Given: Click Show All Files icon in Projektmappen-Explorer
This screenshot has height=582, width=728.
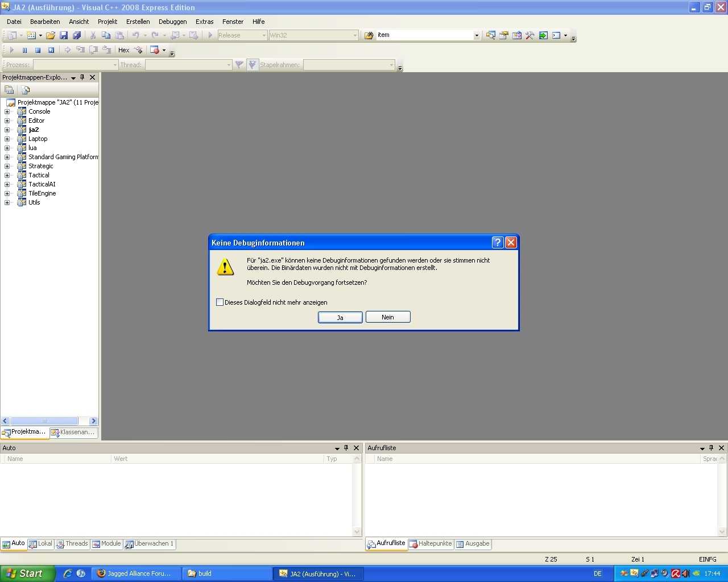Looking at the screenshot, I should [x=25, y=90].
